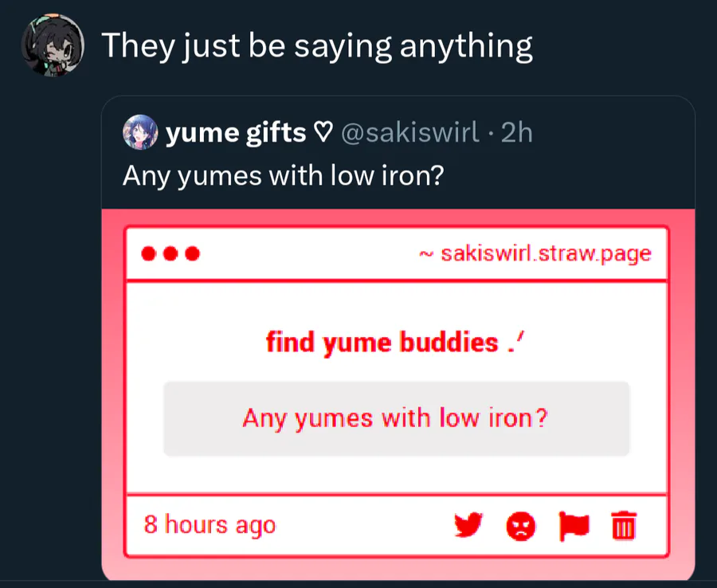This screenshot has width=717, height=588.
Task: Click the red flag report icon
Action: (x=574, y=525)
